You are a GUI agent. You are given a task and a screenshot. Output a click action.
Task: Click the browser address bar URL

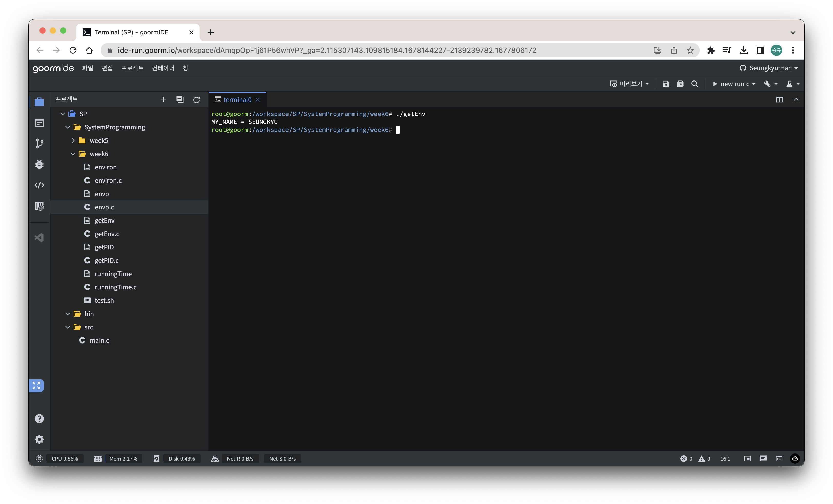point(326,50)
